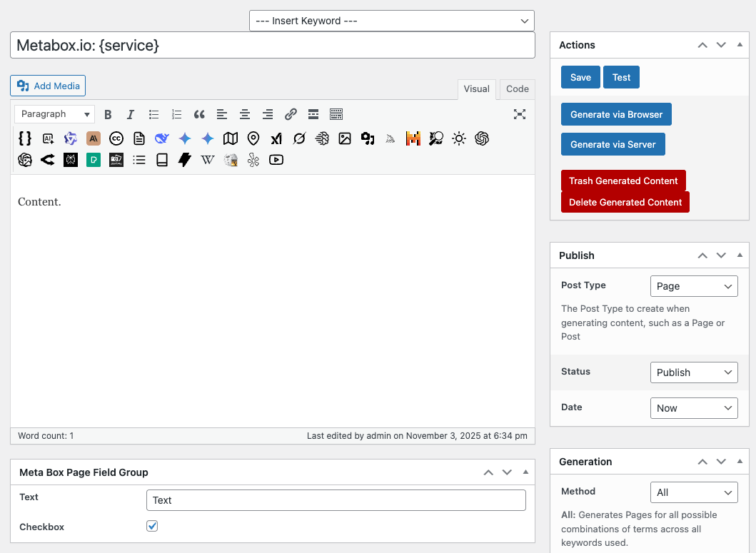Open the Yelp listings tool
This screenshot has width=756, height=553.
253,160
